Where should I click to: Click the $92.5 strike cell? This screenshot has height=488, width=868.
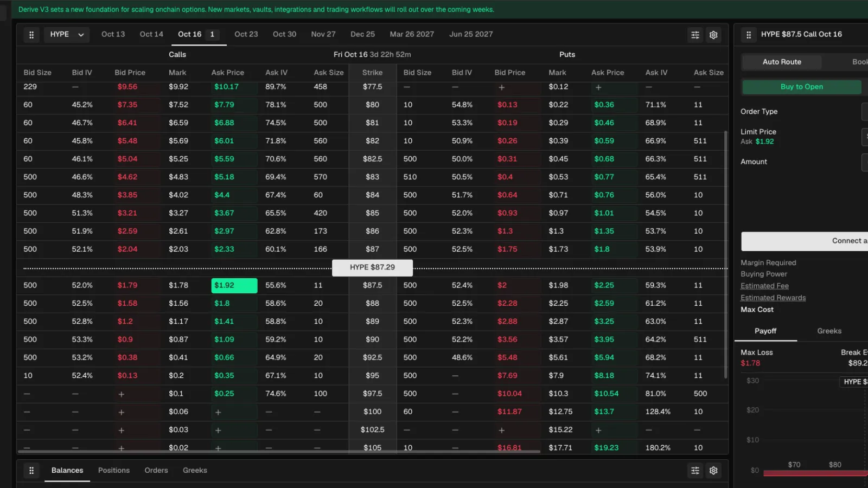(372, 358)
